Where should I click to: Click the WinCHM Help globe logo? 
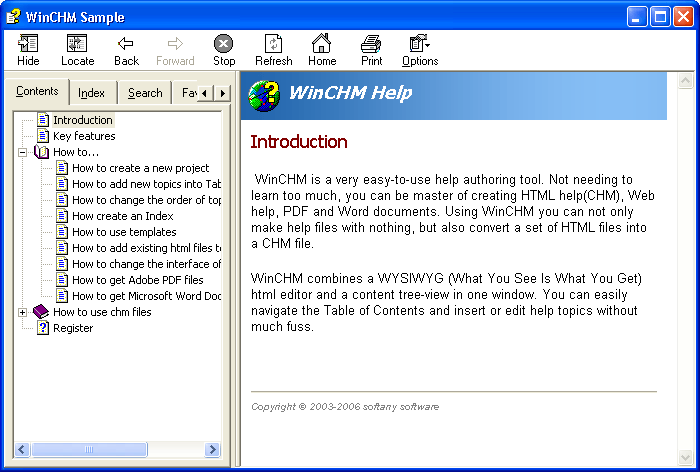(264, 96)
